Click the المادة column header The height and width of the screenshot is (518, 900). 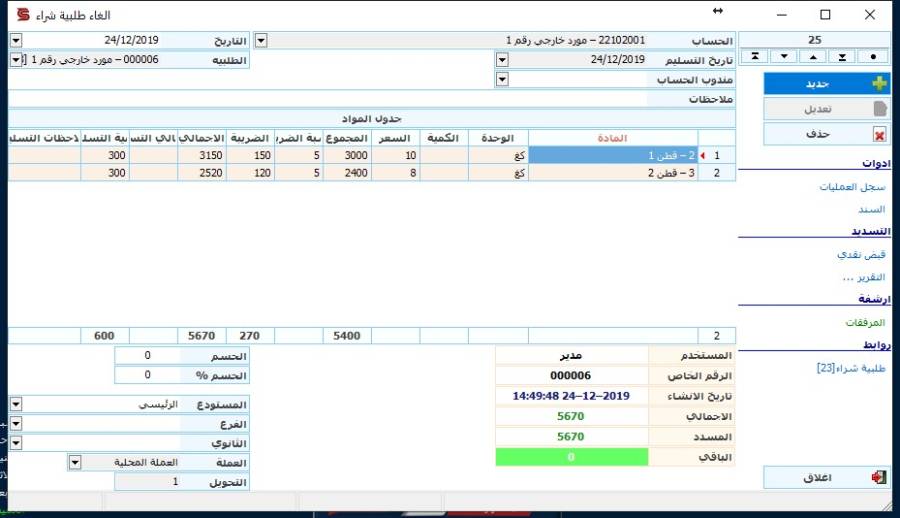613,138
